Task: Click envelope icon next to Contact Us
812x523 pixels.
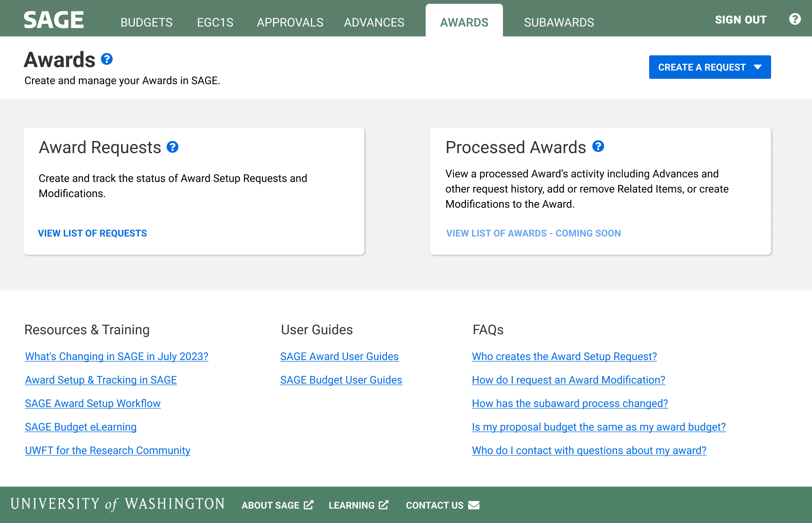Action: coord(474,505)
